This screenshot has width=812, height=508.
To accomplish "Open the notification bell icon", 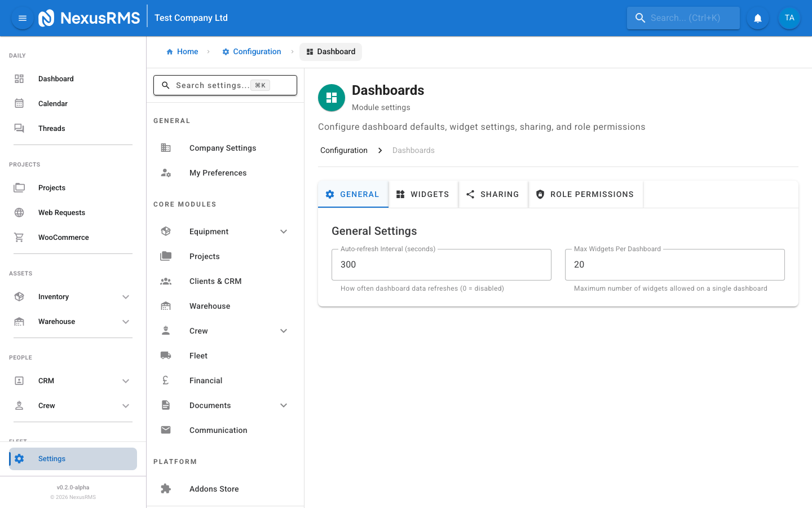I will (x=757, y=18).
